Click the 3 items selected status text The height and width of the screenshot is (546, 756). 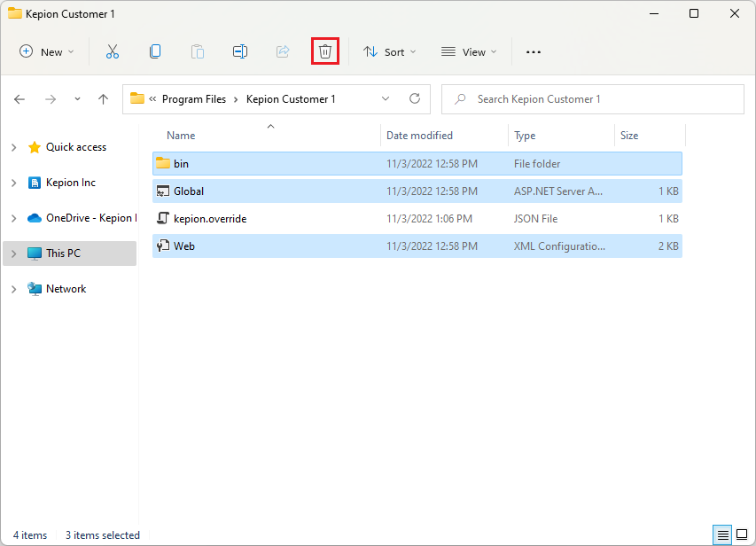tap(103, 534)
